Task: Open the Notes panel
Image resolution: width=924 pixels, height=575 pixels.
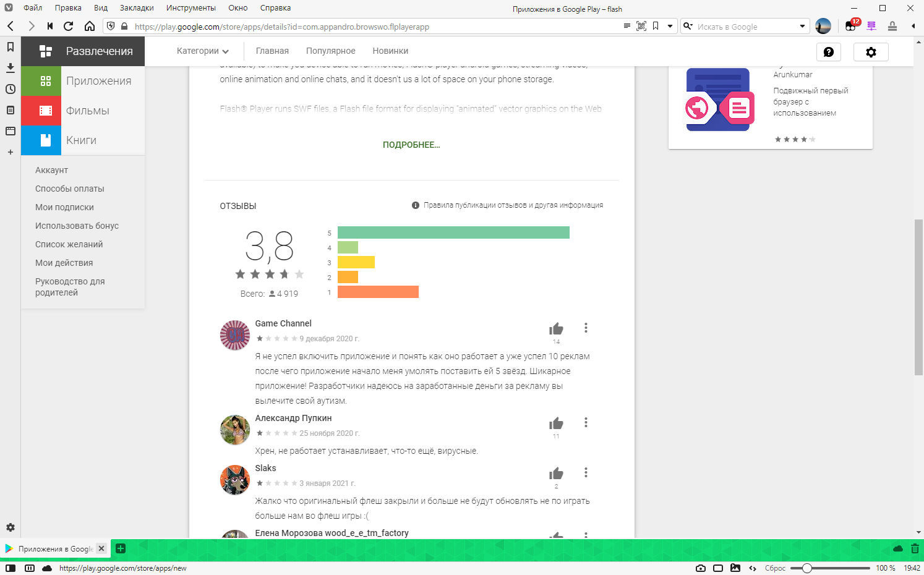Action: [11, 110]
